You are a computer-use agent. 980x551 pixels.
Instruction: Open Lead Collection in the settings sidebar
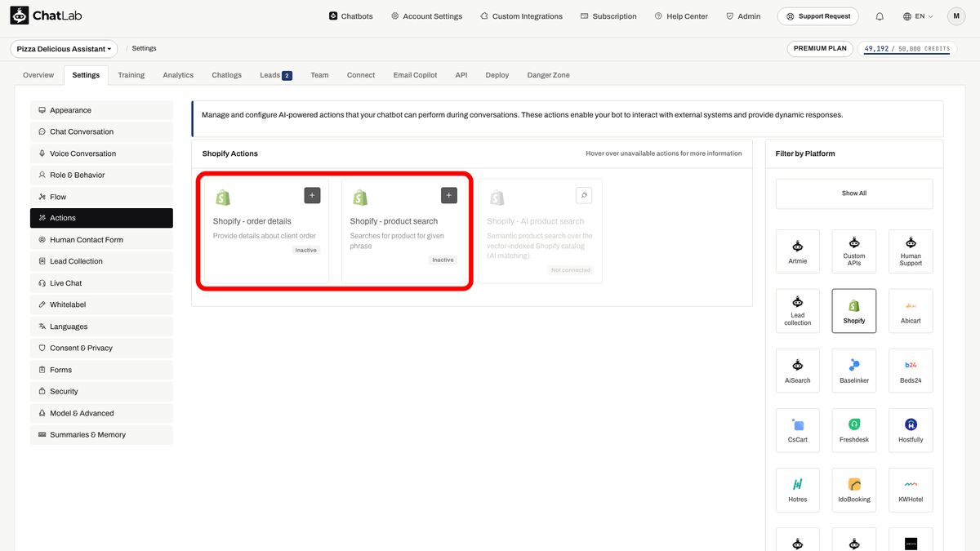click(101, 261)
